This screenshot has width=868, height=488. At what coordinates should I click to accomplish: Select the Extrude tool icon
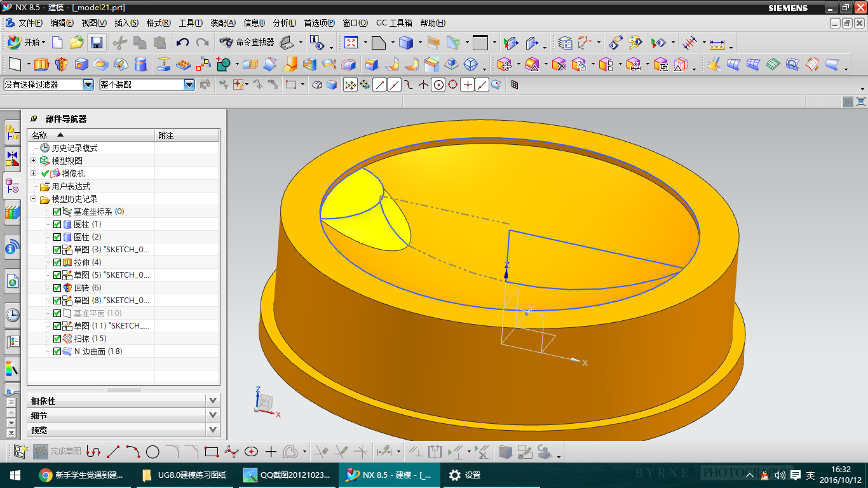tap(41, 64)
